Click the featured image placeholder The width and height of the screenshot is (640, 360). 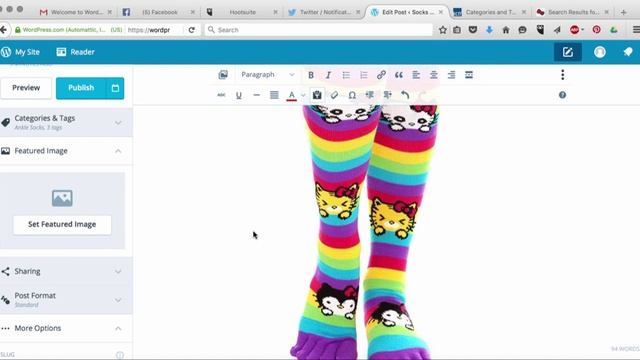(62, 198)
